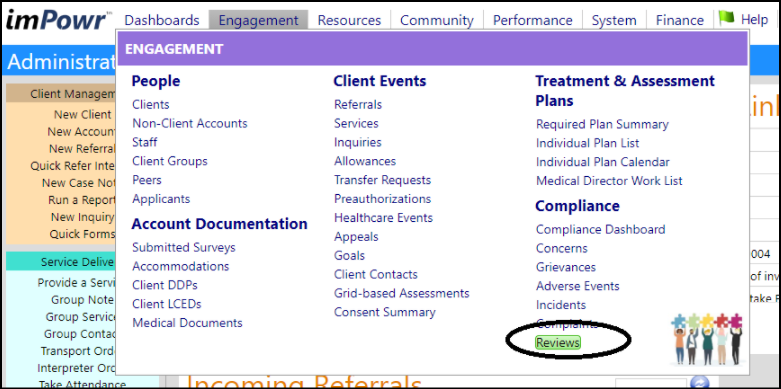This screenshot has width=781, height=389.
Task: Click the input field beside the refresh icon
Action: tap(651, 384)
